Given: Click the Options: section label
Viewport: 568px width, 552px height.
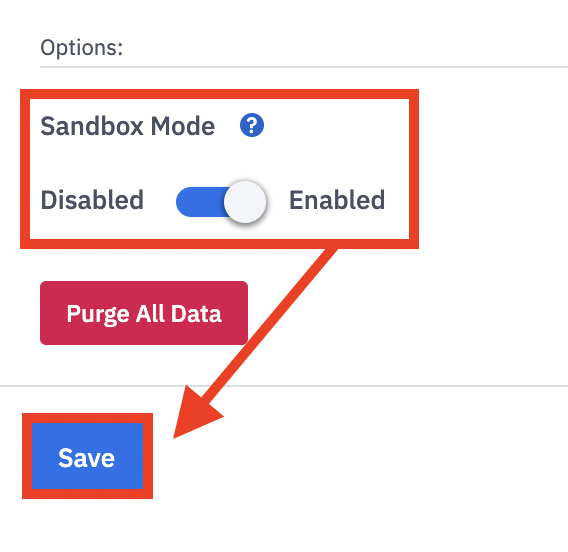Looking at the screenshot, I should point(82,47).
